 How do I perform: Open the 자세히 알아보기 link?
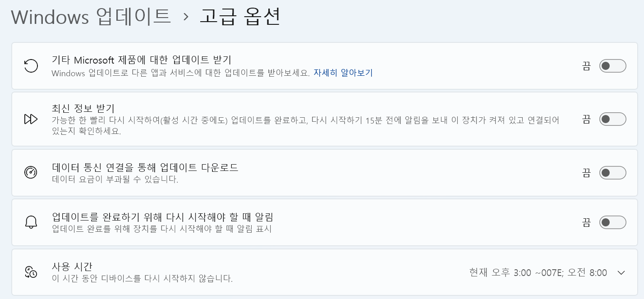point(343,73)
